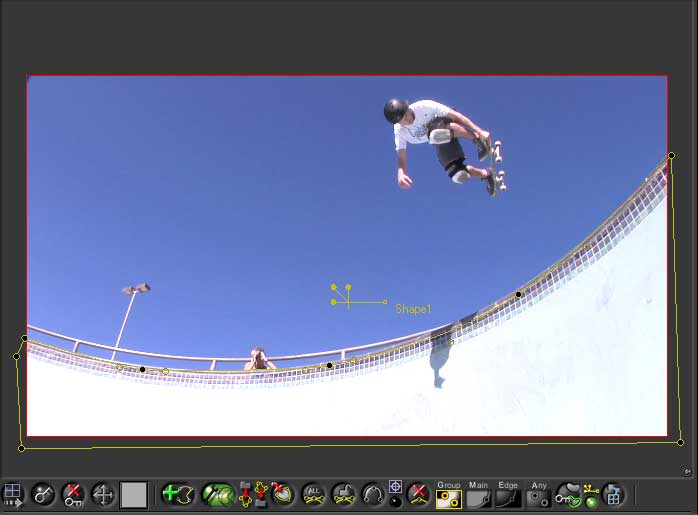Click the Shape1 transform pivot crosshair
The height and width of the screenshot is (515, 698).
[349, 303]
